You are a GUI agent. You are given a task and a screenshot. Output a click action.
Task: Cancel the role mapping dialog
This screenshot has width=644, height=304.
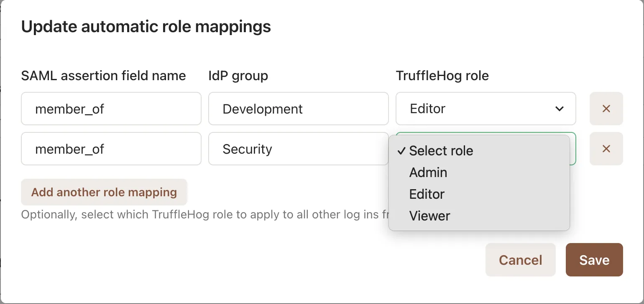pyautogui.click(x=520, y=260)
